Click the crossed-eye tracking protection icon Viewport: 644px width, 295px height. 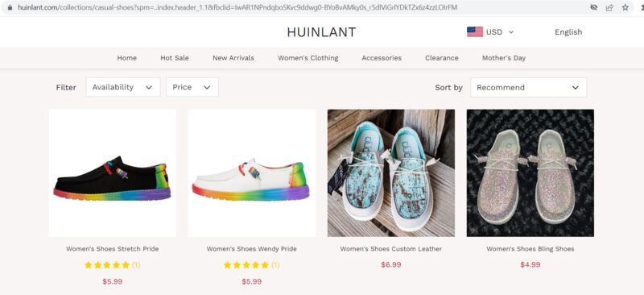[x=593, y=7]
